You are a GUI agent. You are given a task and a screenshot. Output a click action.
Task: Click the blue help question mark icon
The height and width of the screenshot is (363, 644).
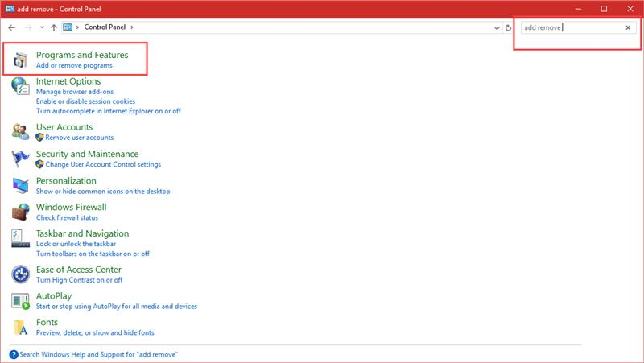(14, 354)
